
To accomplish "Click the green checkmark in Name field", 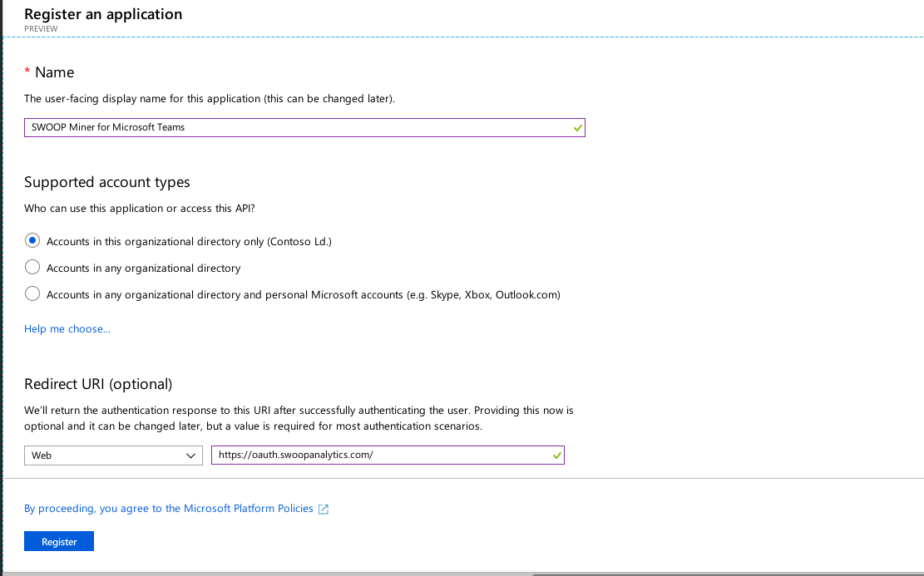I will coord(577,128).
